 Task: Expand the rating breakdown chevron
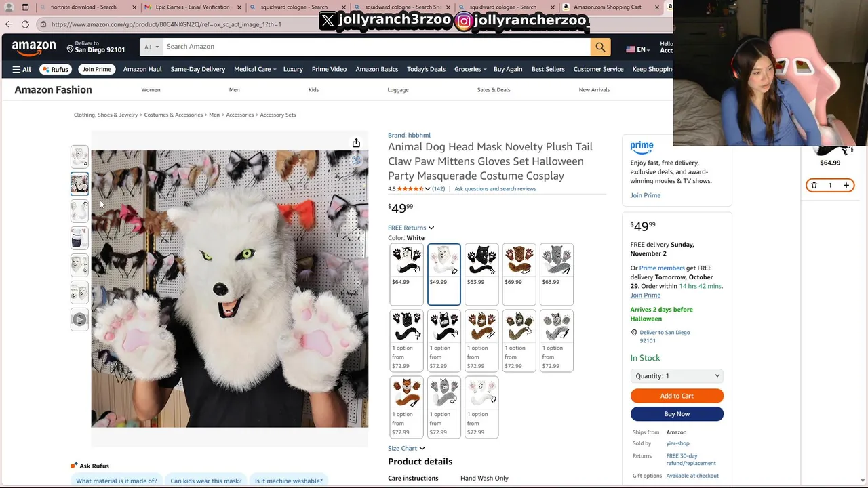coord(427,189)
